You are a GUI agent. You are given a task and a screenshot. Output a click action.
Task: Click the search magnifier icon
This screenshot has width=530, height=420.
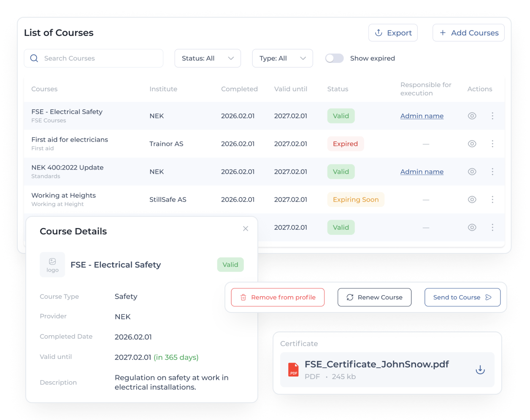(34, 58)
